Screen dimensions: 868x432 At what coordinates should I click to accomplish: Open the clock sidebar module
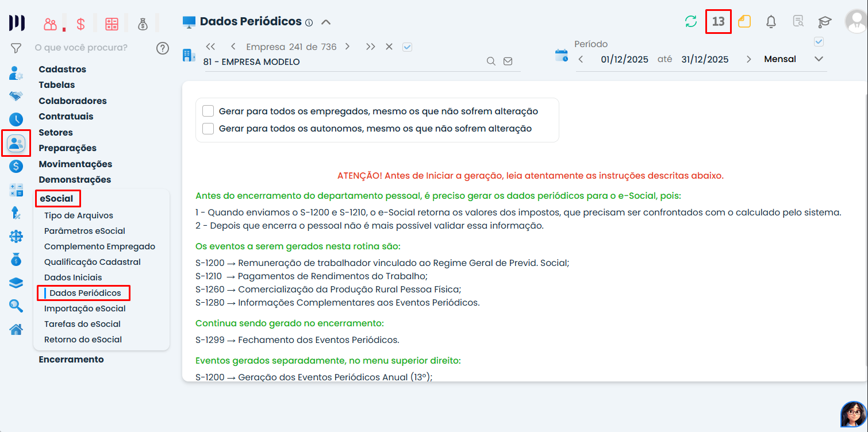[x=16, y=119]
